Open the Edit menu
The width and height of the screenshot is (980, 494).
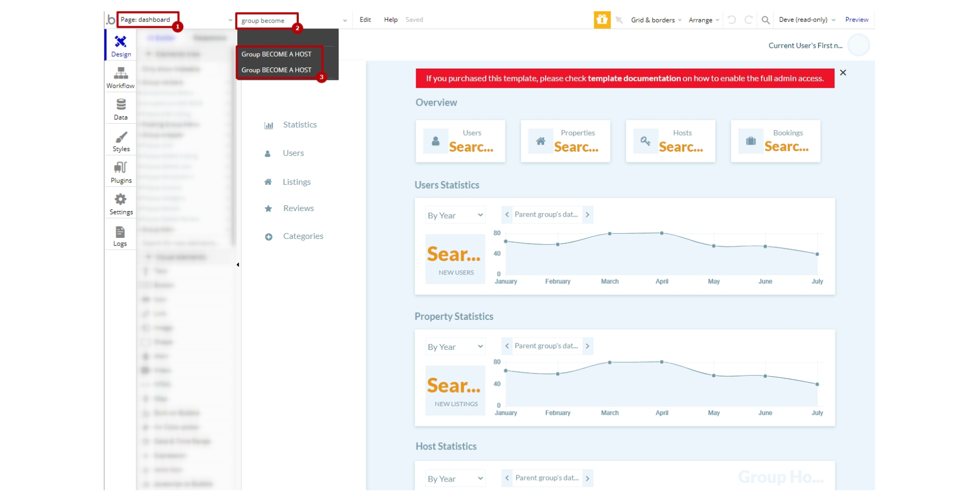click(x=365, y=20)
